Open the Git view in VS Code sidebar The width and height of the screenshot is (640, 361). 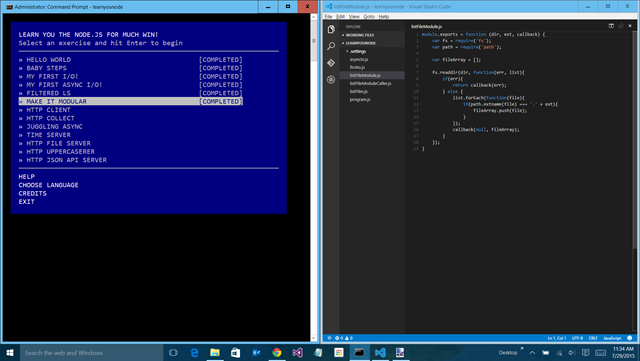(x=331, y=63)
